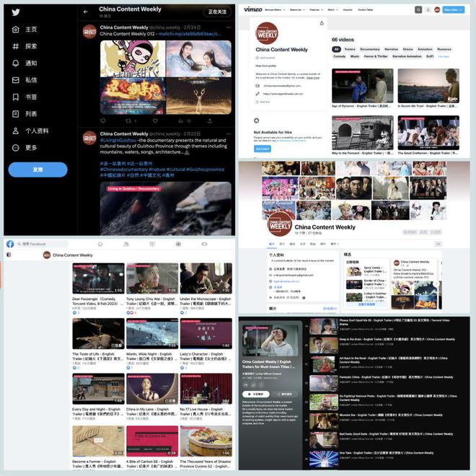Open Twitter 主页 home

(x=25, y=30)
